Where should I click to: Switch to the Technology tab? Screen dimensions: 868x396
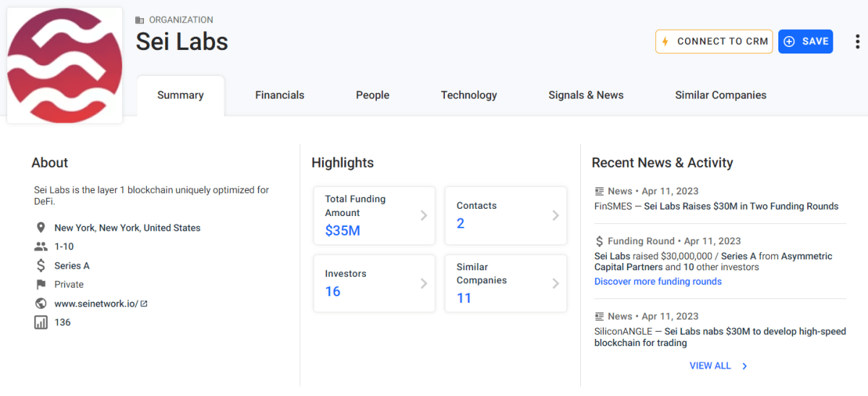pos(469,95)
